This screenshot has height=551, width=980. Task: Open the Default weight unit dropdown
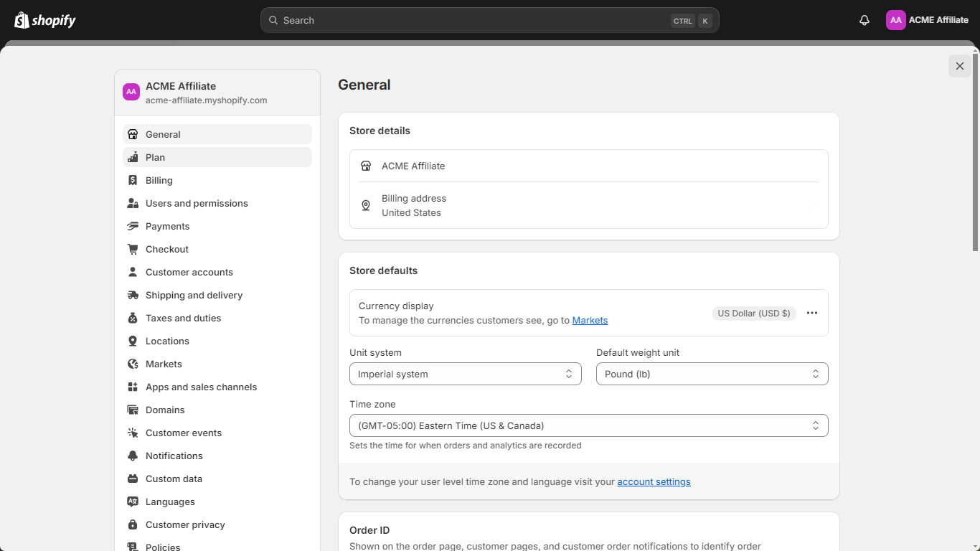pos(712,374)
